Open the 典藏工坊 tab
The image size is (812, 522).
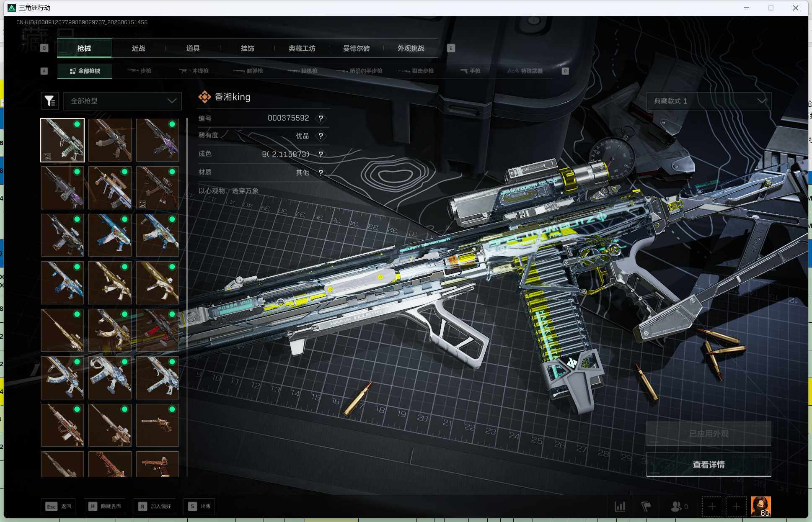coord(302,48)
